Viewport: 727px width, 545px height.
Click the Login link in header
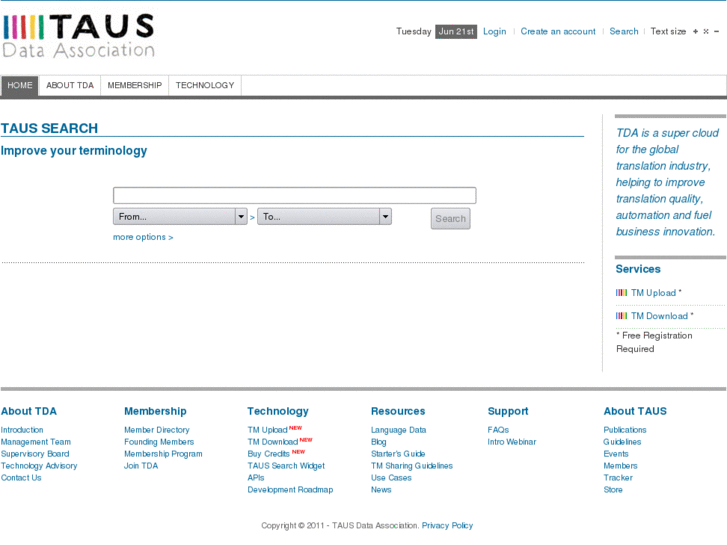point(495,32)
